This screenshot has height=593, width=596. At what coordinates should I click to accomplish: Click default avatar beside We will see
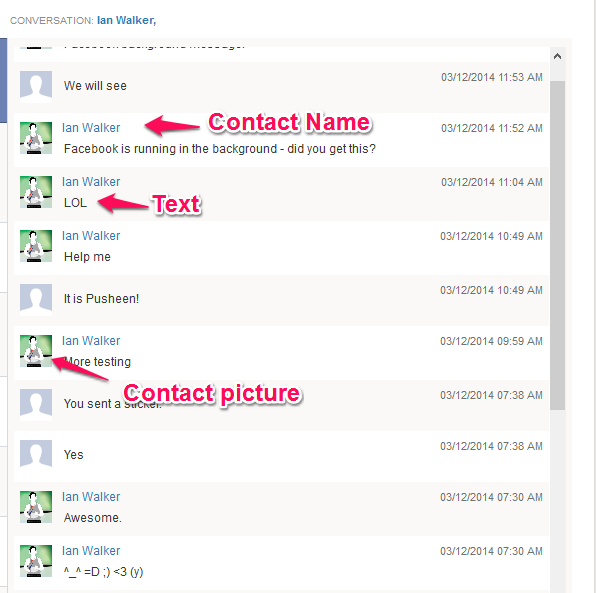coord(36,87)
